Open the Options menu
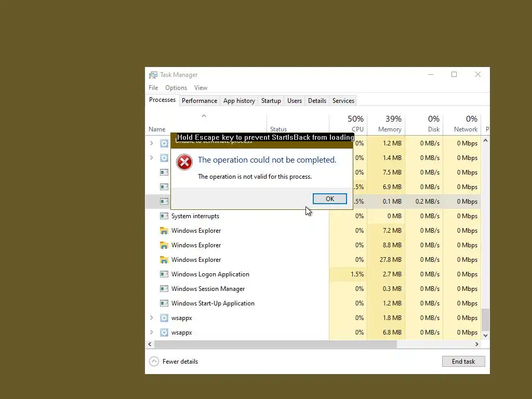 [x=176, y=87]
